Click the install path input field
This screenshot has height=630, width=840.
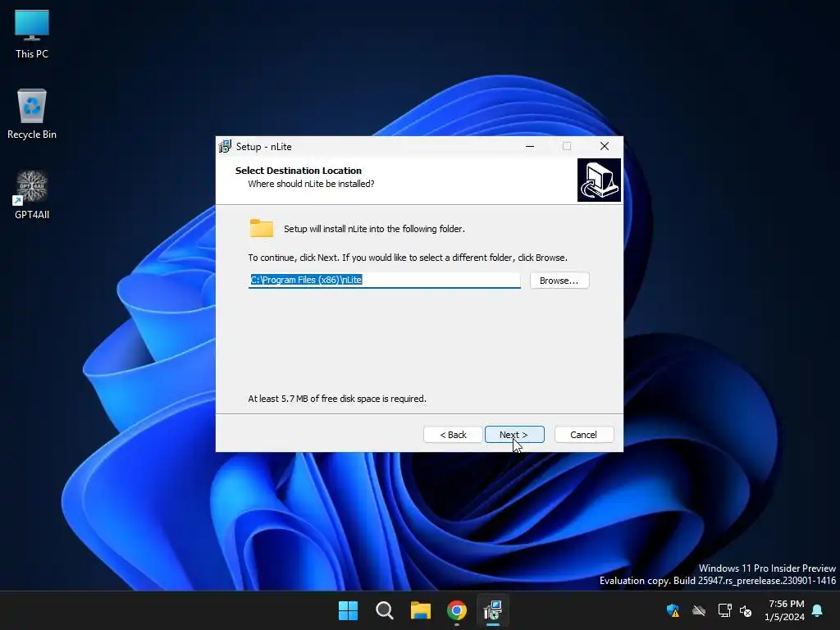click(384, 281)
